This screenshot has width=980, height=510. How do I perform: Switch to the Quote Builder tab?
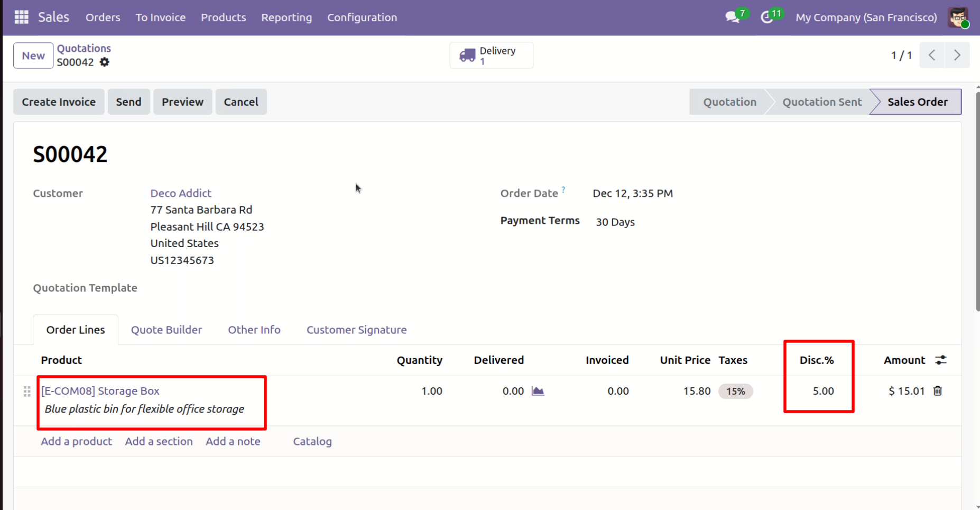click(x=167, y=330)
